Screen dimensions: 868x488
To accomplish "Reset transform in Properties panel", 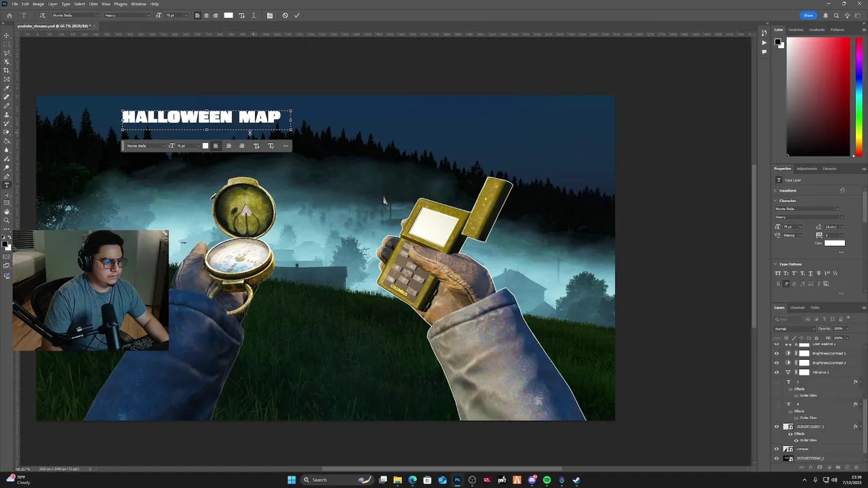I will (x=842, y=190).
